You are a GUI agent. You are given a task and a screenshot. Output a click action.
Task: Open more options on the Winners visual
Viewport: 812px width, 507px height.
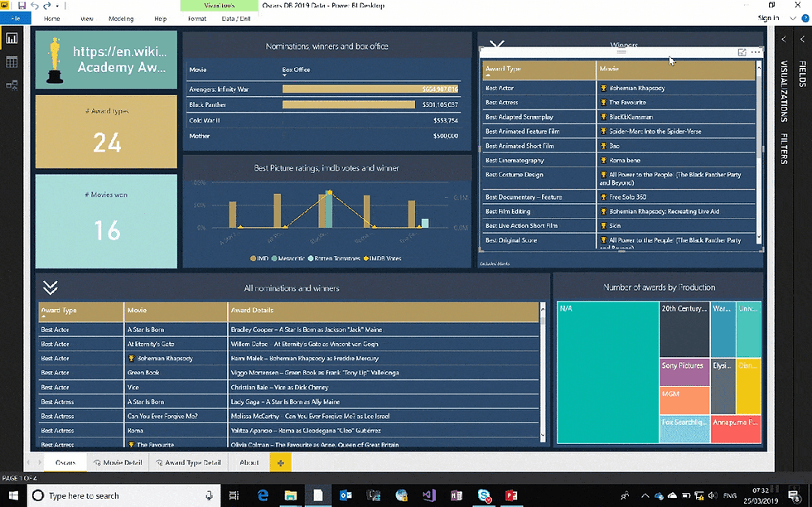click(756, 52)
